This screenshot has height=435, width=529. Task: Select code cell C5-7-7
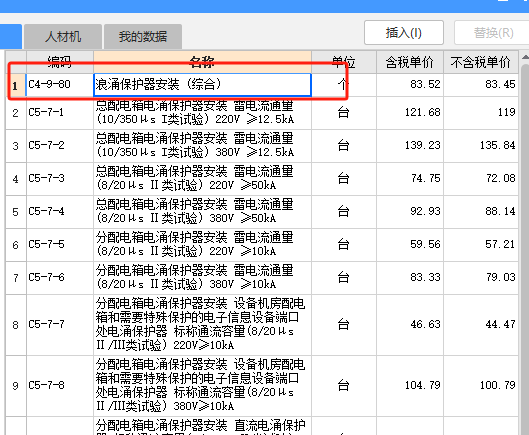(x=60, y=325)
